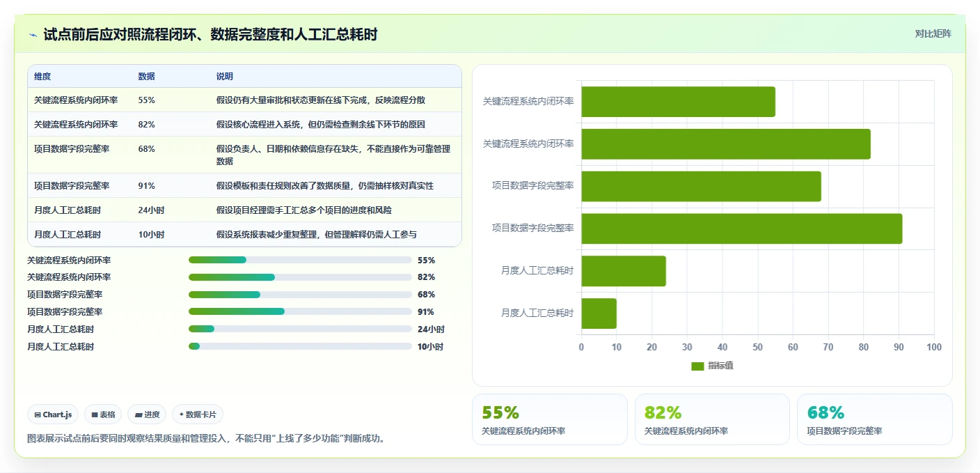The height and width of the screenshot is (473, 980).
Task: Click the 55% cell in the table
Action: pyautogui.click(x=147, y=100)
